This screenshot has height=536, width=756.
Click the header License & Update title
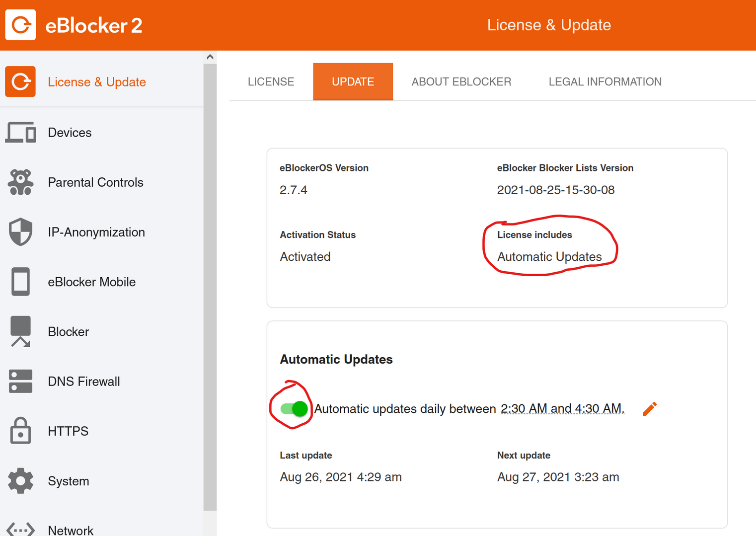(549, 25)
